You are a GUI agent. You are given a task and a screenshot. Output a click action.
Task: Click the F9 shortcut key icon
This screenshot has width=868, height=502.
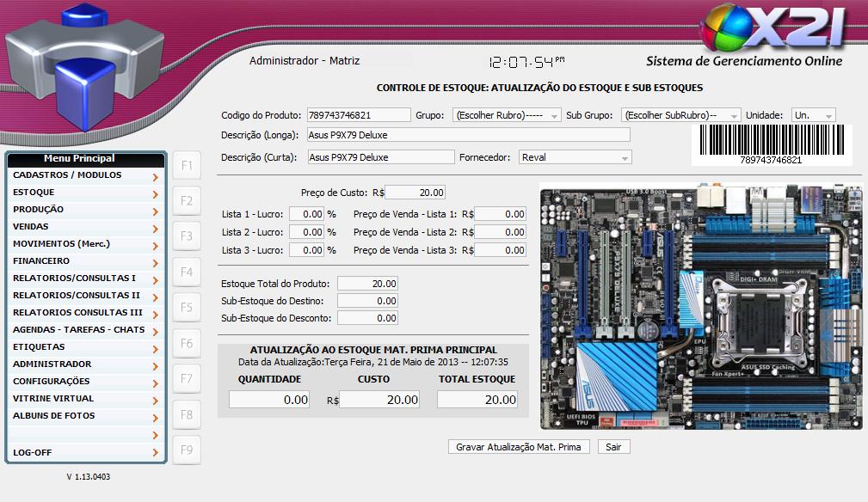[x=187, y=450]
